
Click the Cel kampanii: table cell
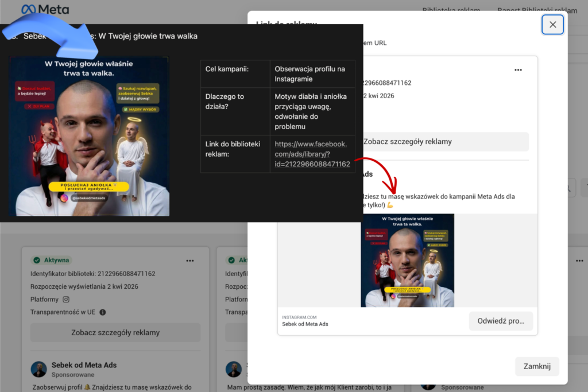coord(235,74)
